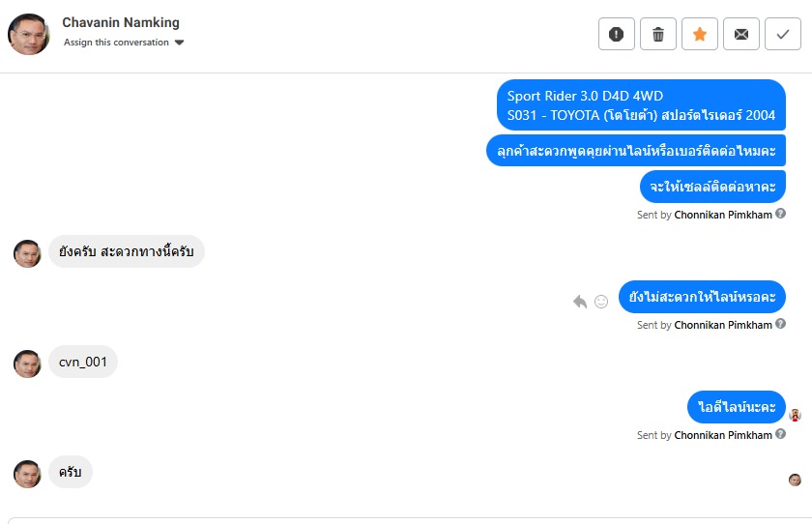The height and width of the screenshot is (524, 812).
Task: Click the read receipt avatar beside ครับ message
Action: [x=795, y=480]
